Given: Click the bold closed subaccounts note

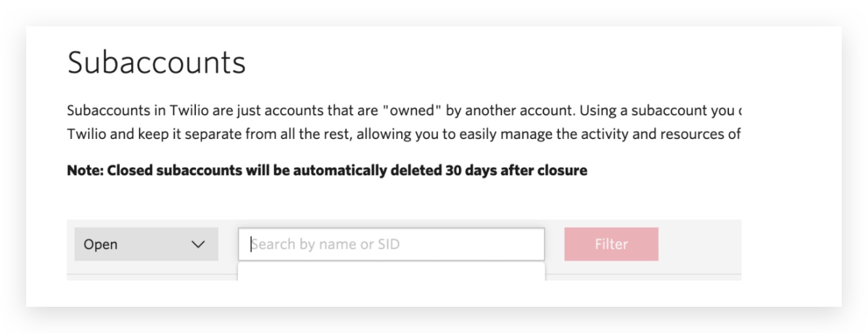Looking at the screenshot, I should 327,171.
